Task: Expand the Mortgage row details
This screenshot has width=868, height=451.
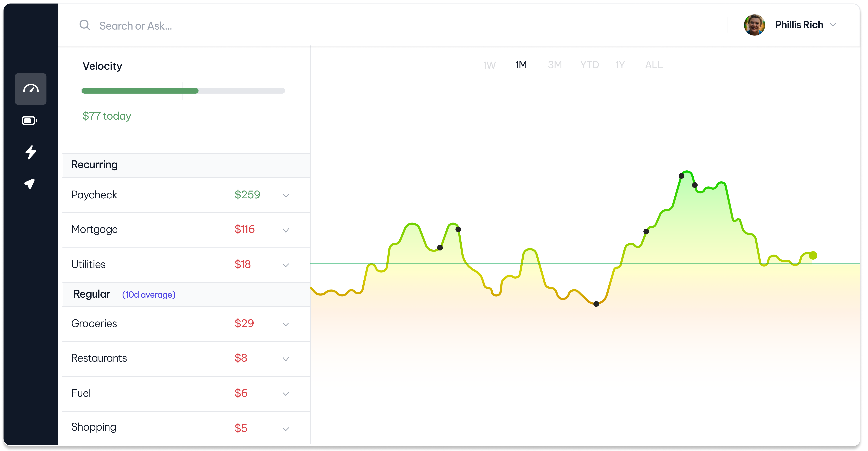Action: 285,230
